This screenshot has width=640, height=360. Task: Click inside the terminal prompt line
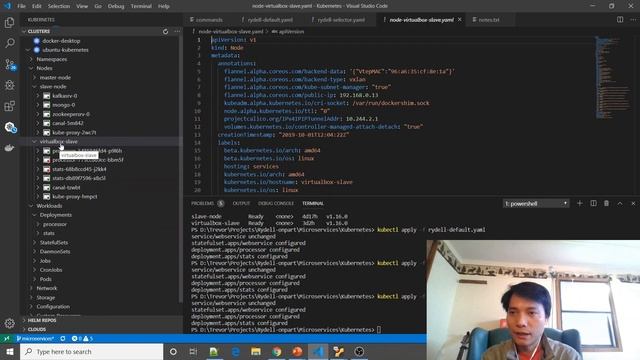286,330
